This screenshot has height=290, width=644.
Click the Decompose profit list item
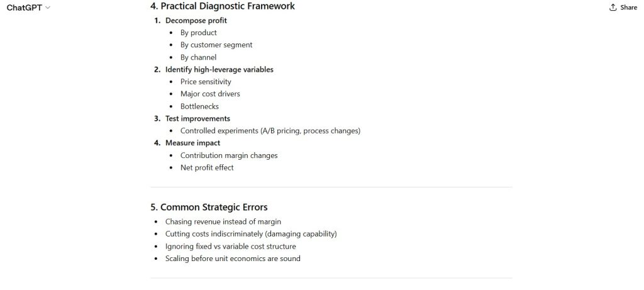pos(196,20)
